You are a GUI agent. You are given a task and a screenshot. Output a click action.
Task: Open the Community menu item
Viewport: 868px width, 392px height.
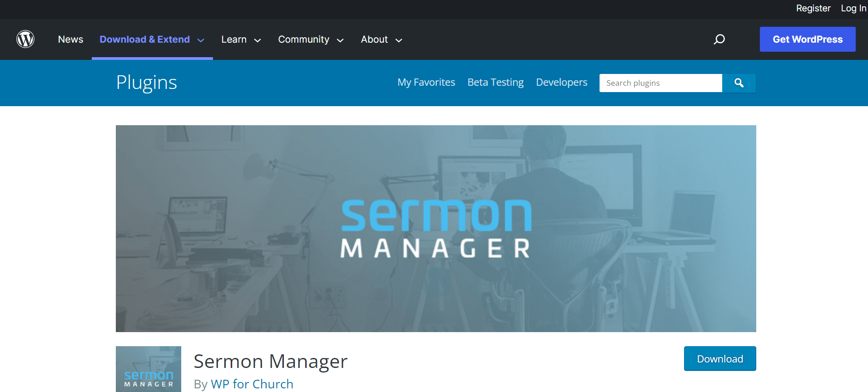(303, 39)
